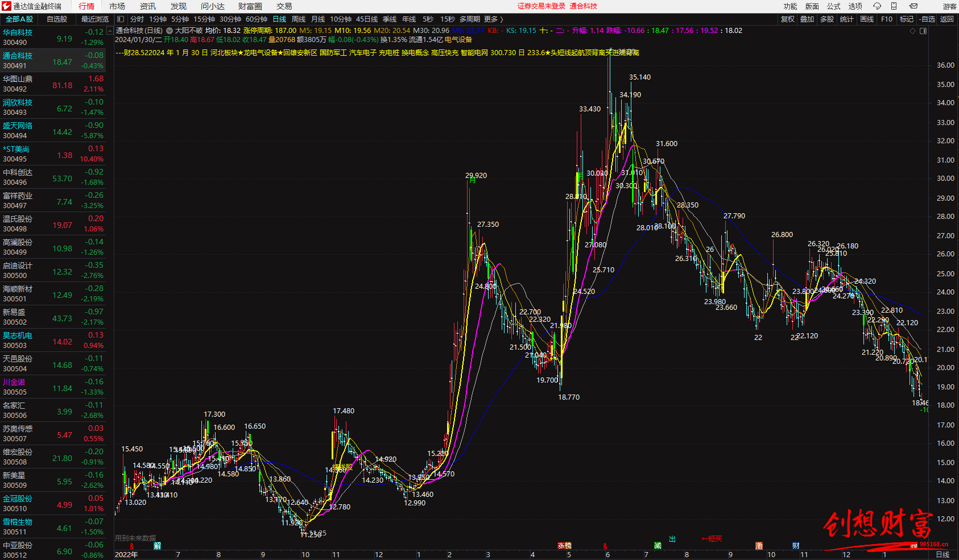
Task: Select the 自选股 list tab
Action: (x=57, y=19)
